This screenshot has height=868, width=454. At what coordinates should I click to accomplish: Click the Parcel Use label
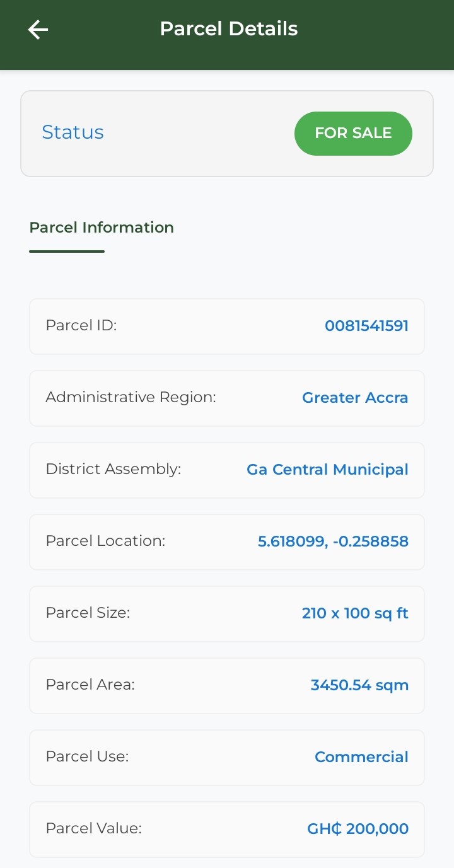click(x=87, y=756)
